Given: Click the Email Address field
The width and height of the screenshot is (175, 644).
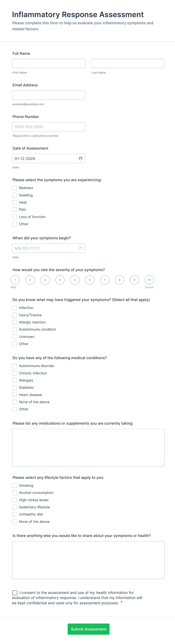Looking at the screenshot, I should pyautogui.click(x=49, y=95).
